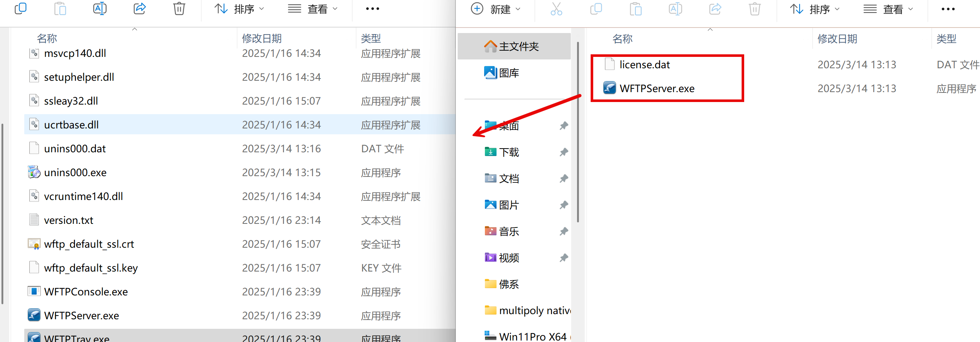
Task: Click the rename icon in left toolbar
Action: click(x=100, y=9)
